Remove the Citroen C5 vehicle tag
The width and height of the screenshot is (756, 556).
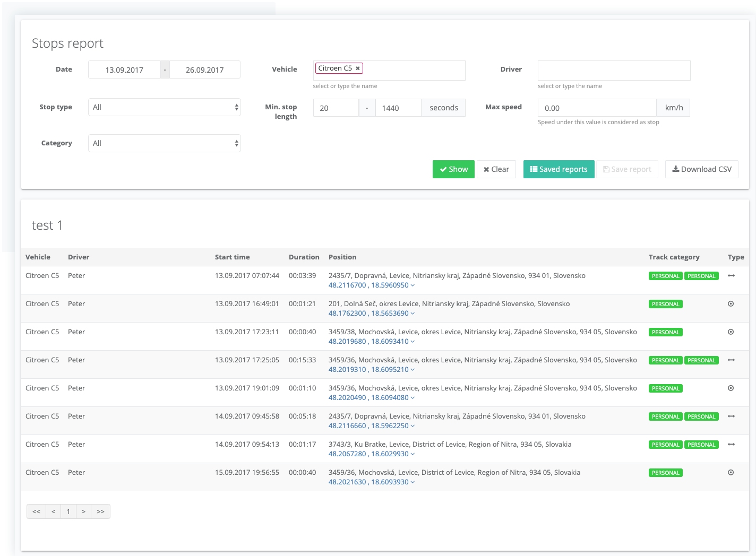point(358,68)
